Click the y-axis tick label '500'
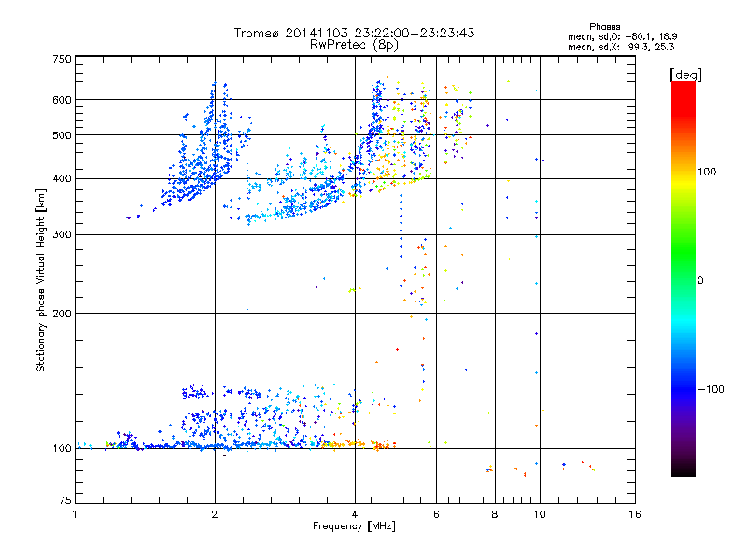Screen dimensions: 747x560 point(62,135)
